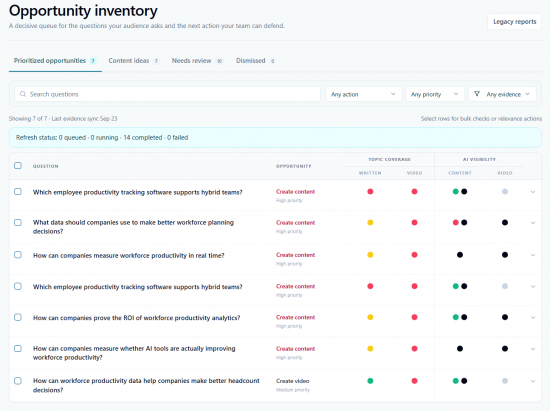
Task: Open the Dismissed tab
Action: coord(255,61)
